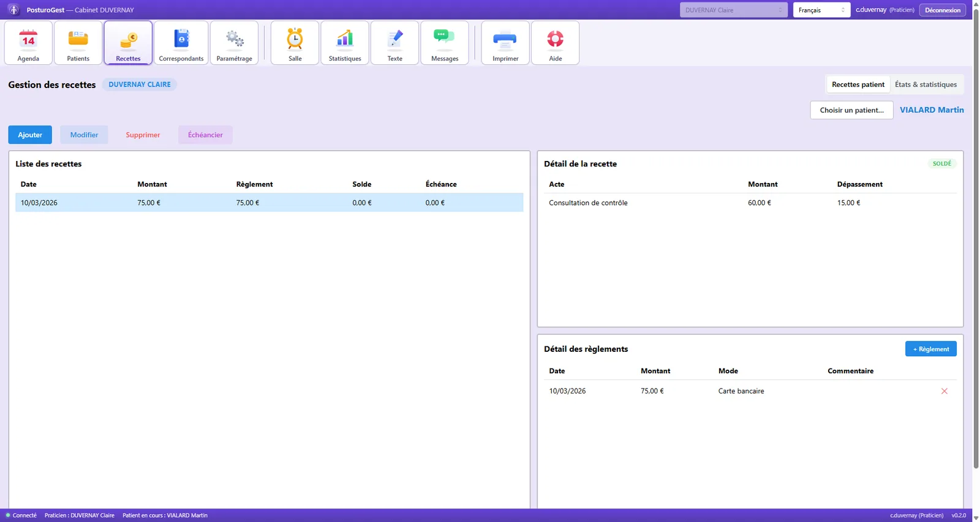The image size is (980, 522).
Task: Open the Statistiques chart module
Action: [345, 43]
